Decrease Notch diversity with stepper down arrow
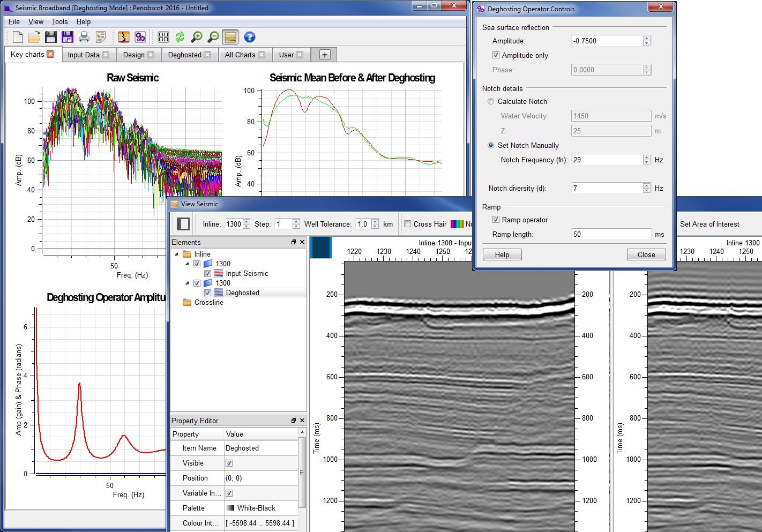The image size is (762, 532). (647, 191)
